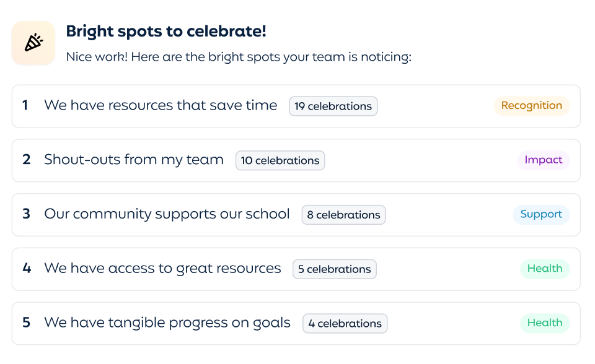Open 'Our community supports our school' item
The image size is (595, 364).
[x=167, y=214]
